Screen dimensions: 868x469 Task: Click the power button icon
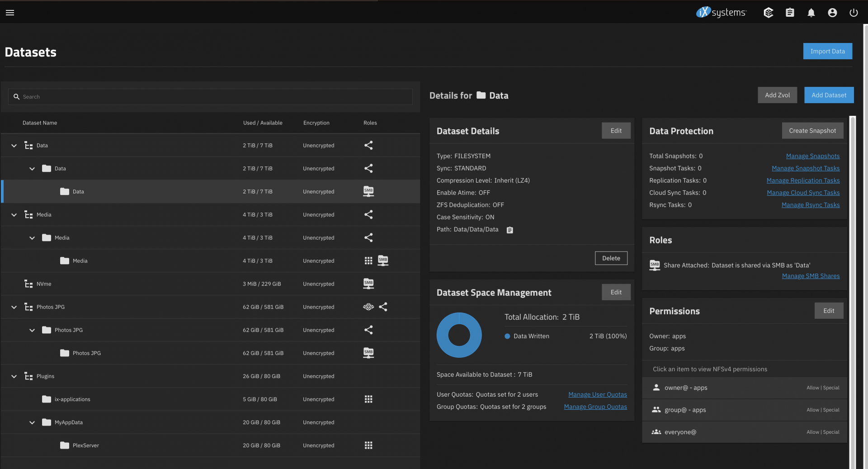[x=854, y=13]
